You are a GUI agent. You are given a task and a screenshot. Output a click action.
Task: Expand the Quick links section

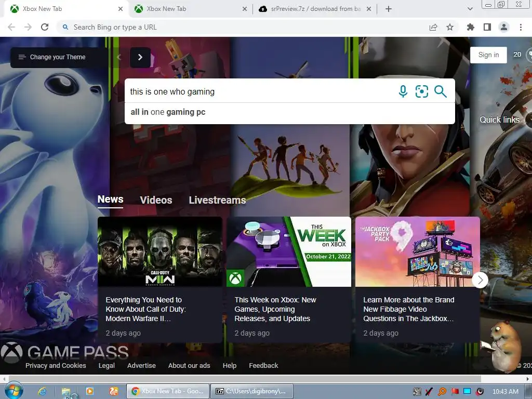tap(499, 120)
